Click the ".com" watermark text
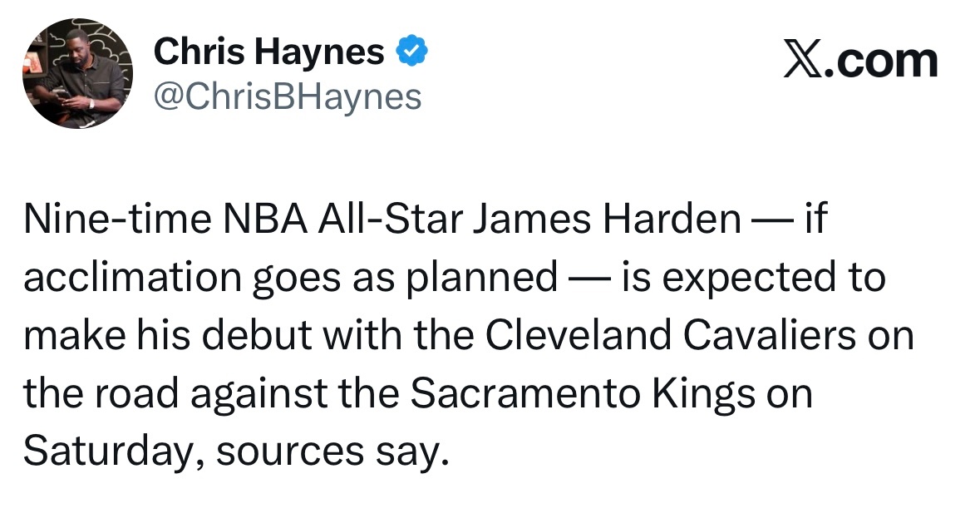Image resolution: width=980 pixels, height=528 pixels. point(881,62)
